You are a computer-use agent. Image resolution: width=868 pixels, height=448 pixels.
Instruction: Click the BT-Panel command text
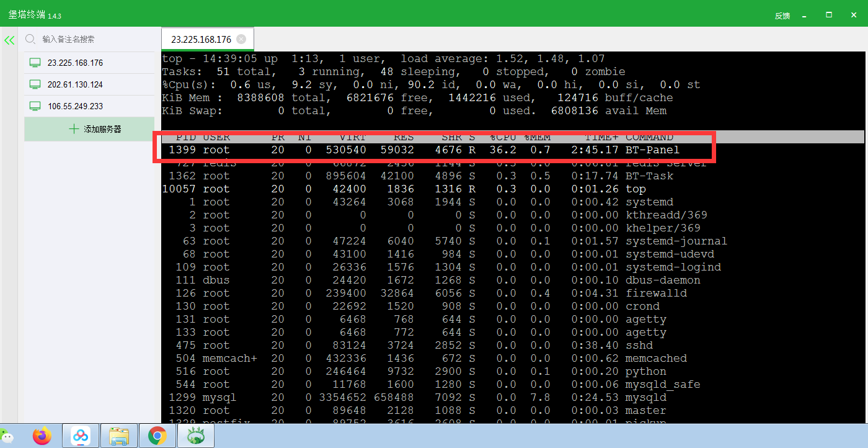(652, 150)
